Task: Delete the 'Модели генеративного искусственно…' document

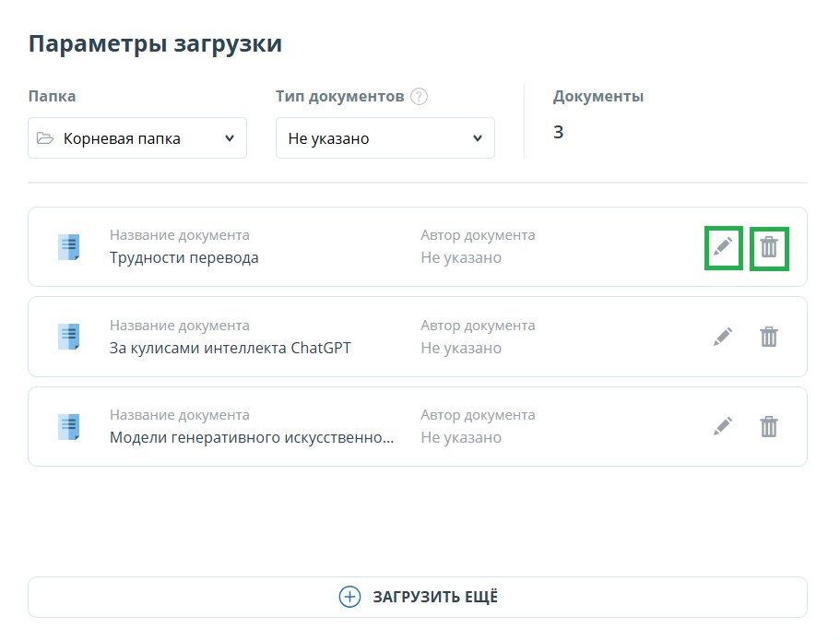Action: (769, 426)
